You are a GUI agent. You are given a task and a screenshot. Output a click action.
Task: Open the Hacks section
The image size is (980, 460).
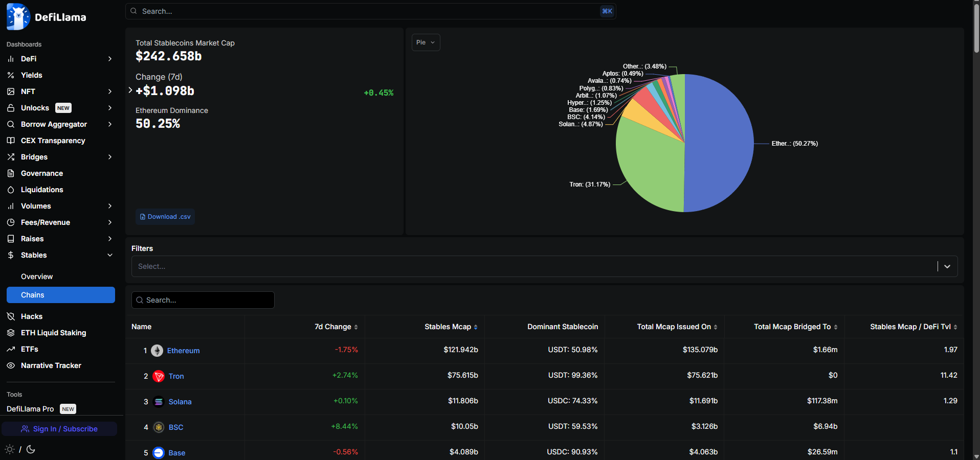[x=32, y=316]
